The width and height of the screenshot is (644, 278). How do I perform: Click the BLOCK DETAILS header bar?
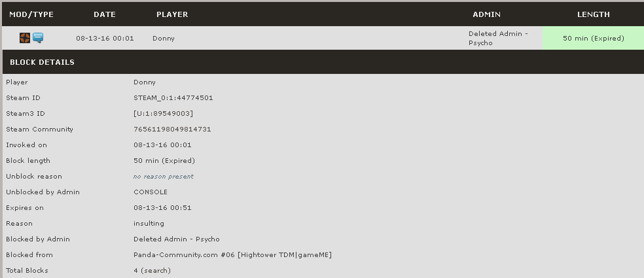[42, 62]
